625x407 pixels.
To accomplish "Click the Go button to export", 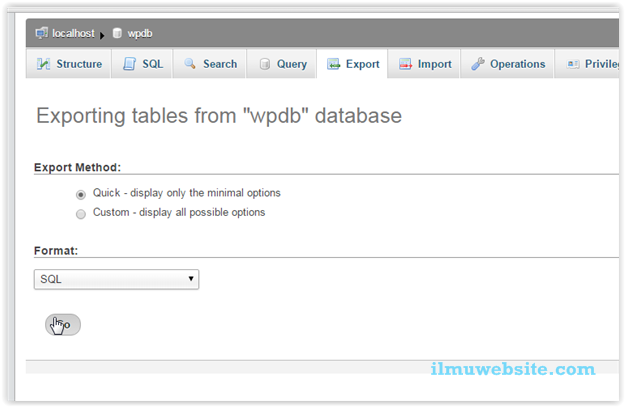I will pos(63,325).
